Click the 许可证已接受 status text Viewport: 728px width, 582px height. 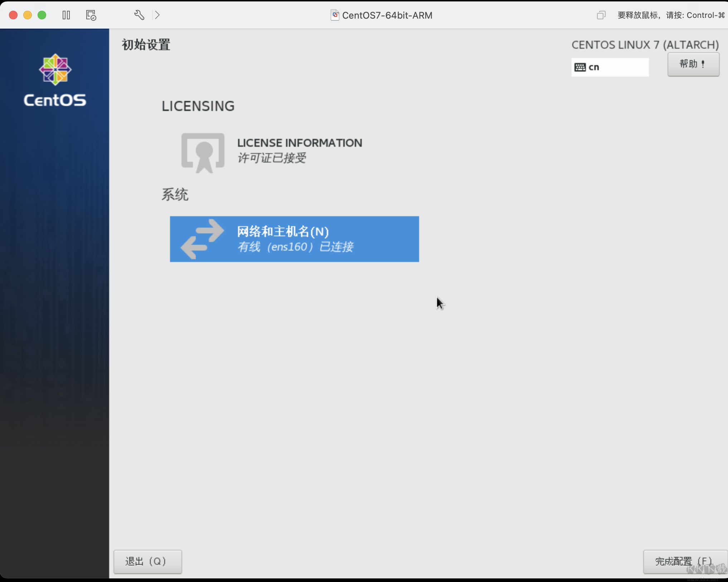point(272,158)
